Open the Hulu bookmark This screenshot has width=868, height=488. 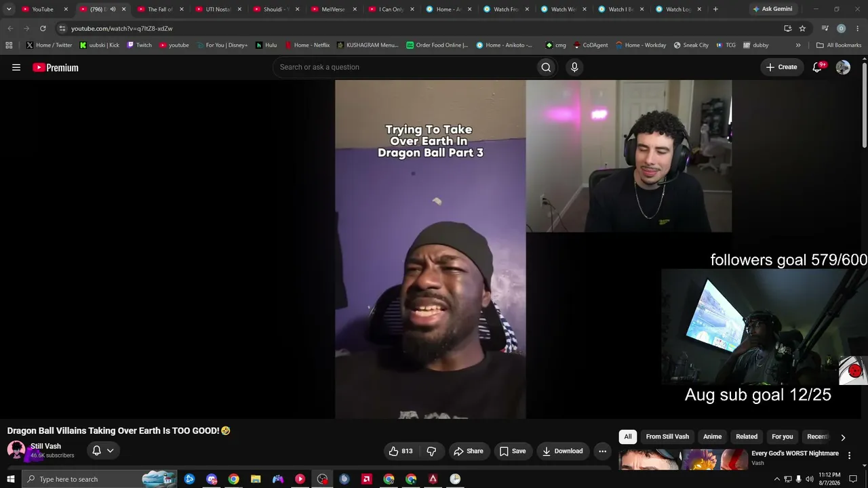[x=266, y=45]
